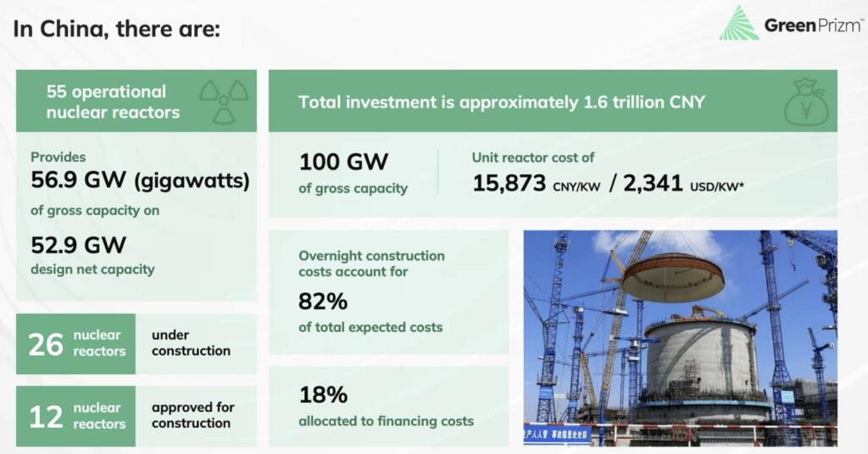Click the 'In China, there are:' slide title

tap(116, 29)
